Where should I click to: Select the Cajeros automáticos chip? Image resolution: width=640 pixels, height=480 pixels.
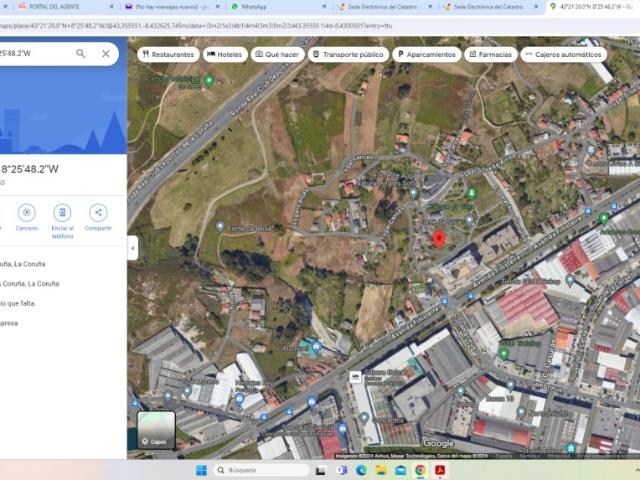point(563,55)
